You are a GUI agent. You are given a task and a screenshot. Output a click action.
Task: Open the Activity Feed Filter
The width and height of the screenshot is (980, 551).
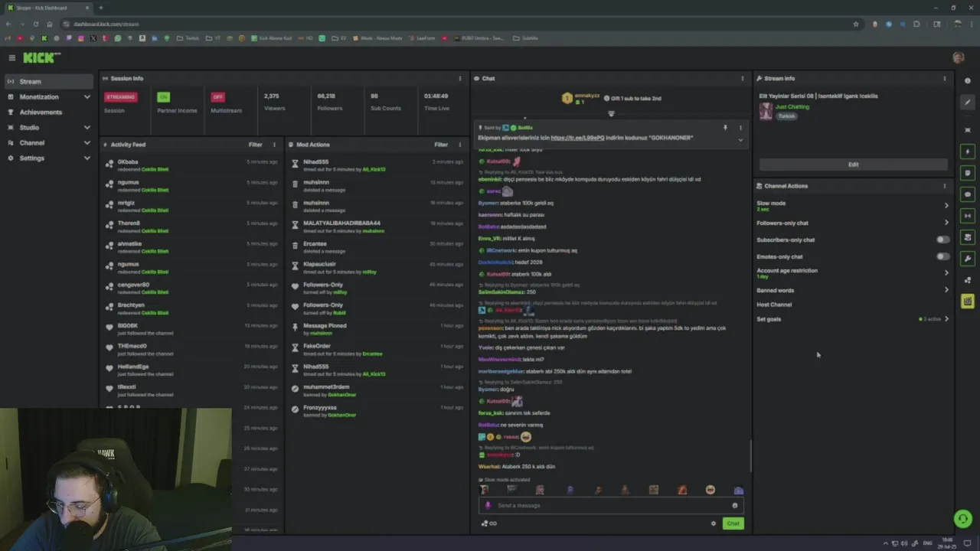coord(255,145)
